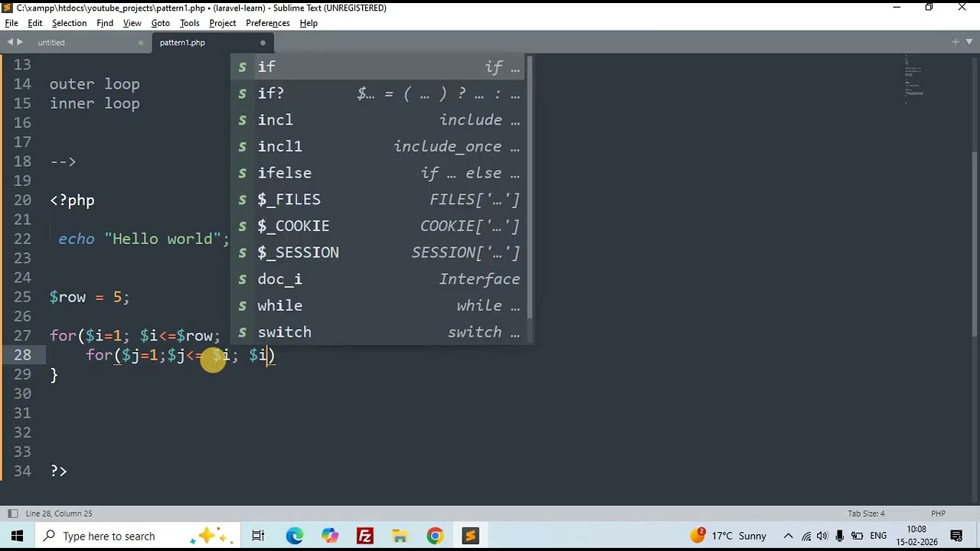Open the Help menu
The width and height of the screenshot is (980, 551).
click(x=309, y=23)
